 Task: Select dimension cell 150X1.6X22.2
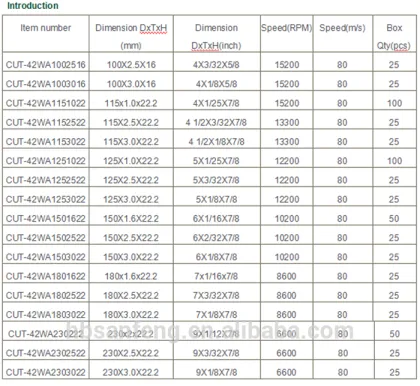click(x=131, y=219)
